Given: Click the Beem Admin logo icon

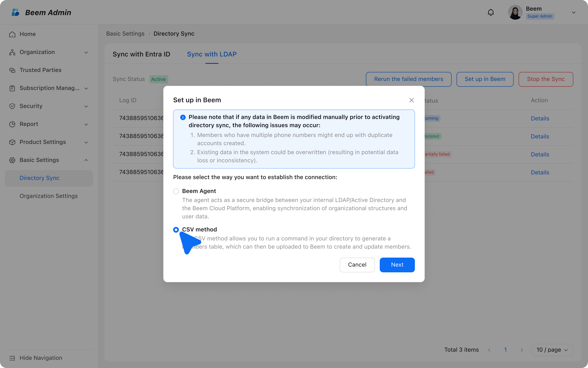Looking at the screenshot, I should 15,12.
